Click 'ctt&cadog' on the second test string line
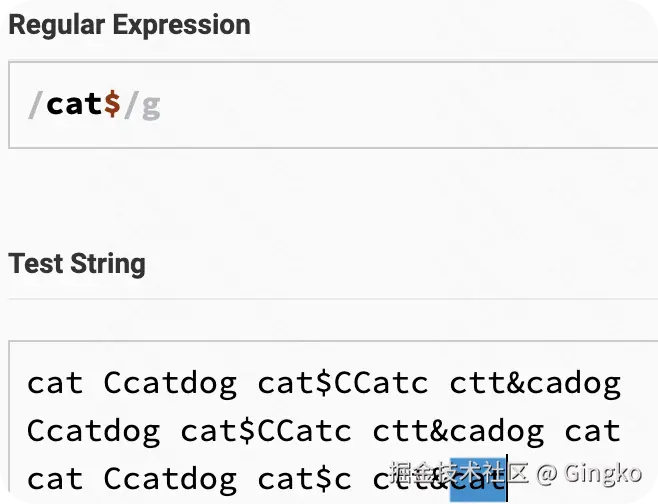This screenshot has width=658, height=504. pos(458,432)
